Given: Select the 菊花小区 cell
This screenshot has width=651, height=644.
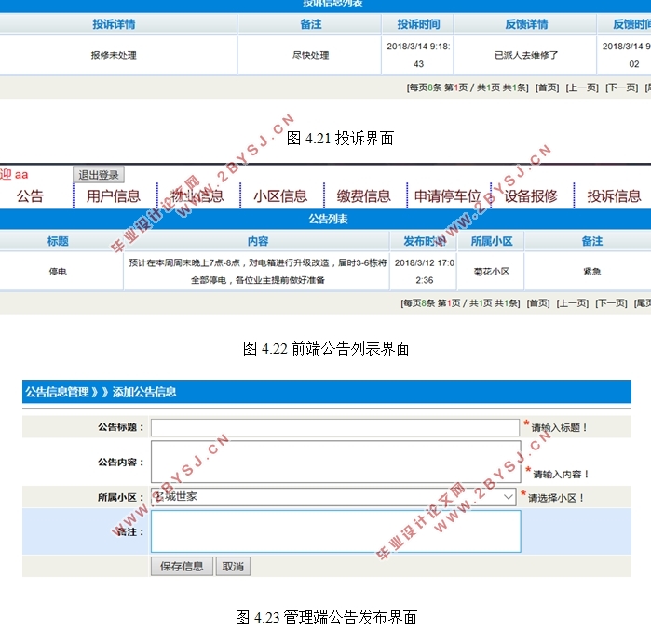Looking at the screenshot, I should [x=492, y=272].
